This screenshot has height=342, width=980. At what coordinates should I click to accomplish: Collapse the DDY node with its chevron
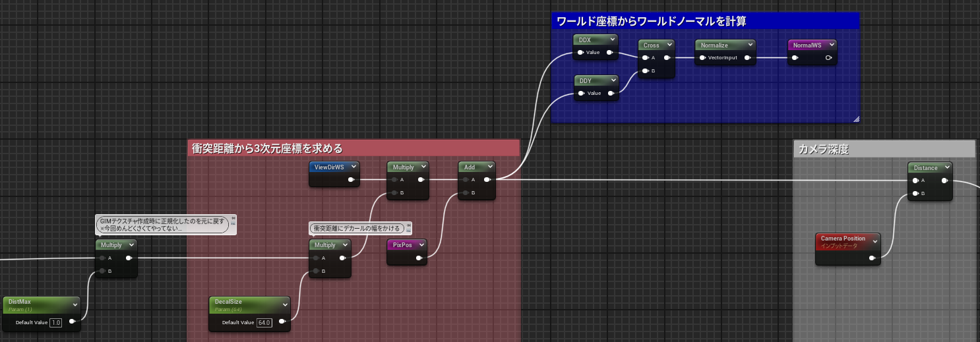[x=612, y=80]
